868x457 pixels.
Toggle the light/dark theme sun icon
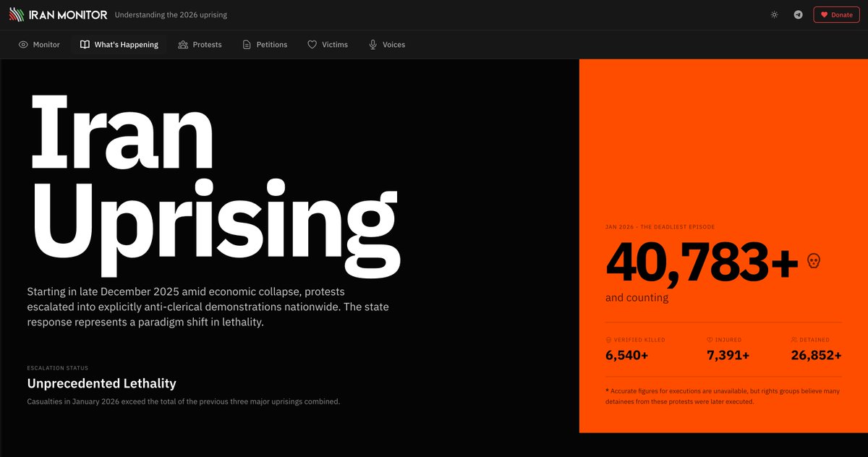[x=774, y=14]
